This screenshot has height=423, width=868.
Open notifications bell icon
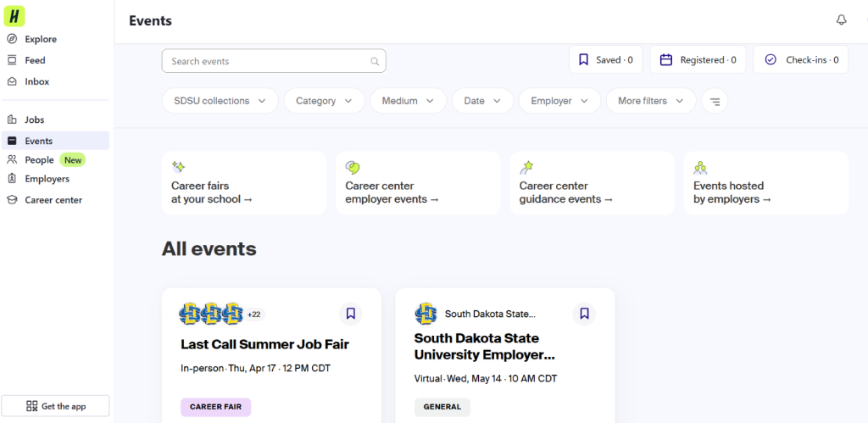tap(841, 20)
